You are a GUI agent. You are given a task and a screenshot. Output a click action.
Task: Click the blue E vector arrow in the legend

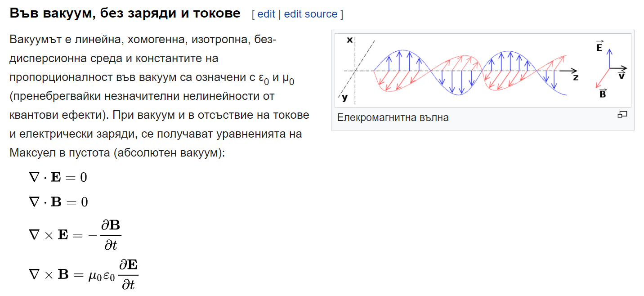point(609,58)
